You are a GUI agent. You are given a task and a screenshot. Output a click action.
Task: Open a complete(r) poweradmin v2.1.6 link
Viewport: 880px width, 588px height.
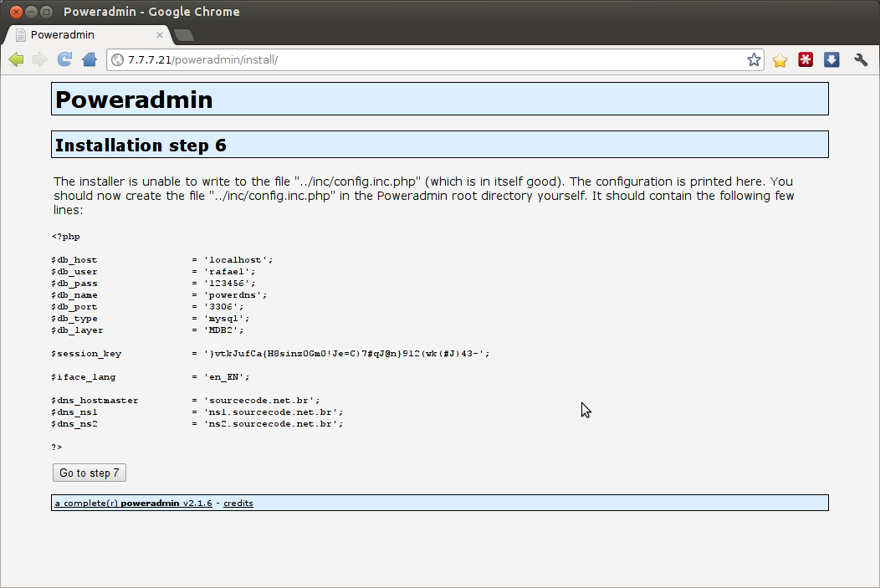coord(134,504)
